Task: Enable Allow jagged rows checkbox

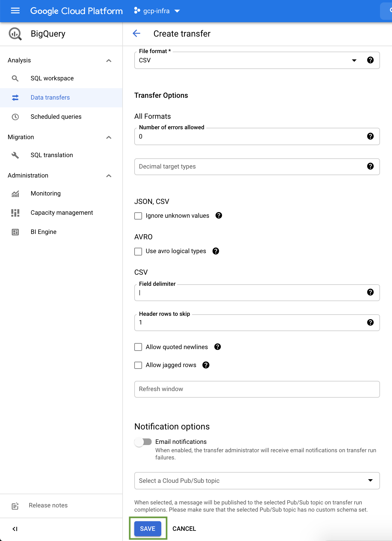Action: click(x=138, y=365)
